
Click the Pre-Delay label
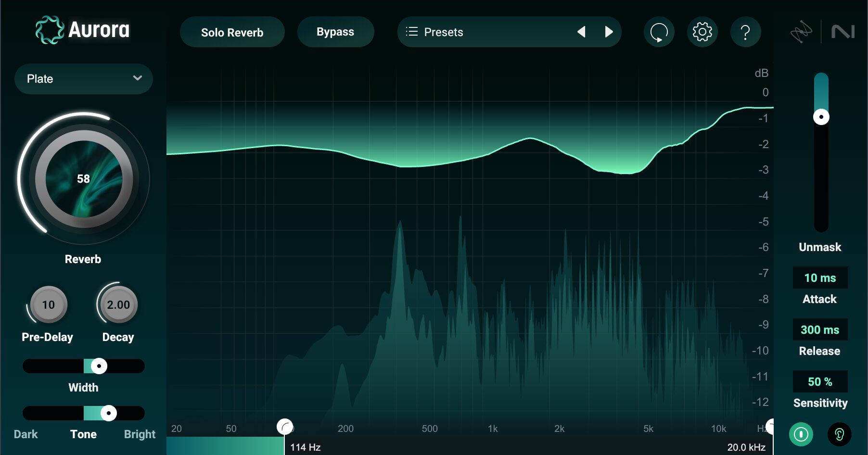(x=47, y=337)
